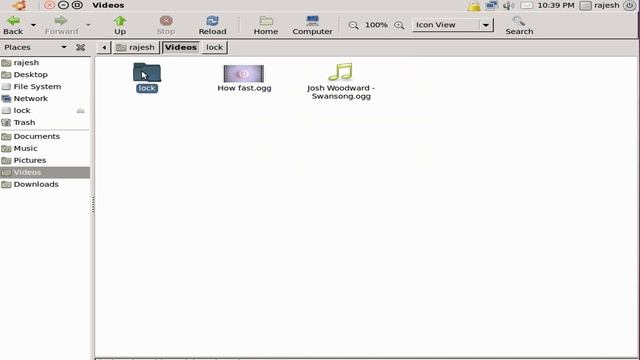Open Music bookmark in sidebar

point(45,149)
